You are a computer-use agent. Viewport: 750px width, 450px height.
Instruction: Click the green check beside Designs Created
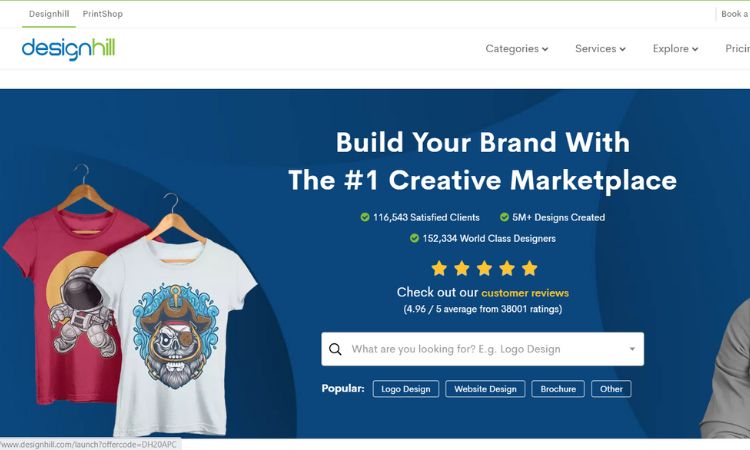tap(504, 217)
